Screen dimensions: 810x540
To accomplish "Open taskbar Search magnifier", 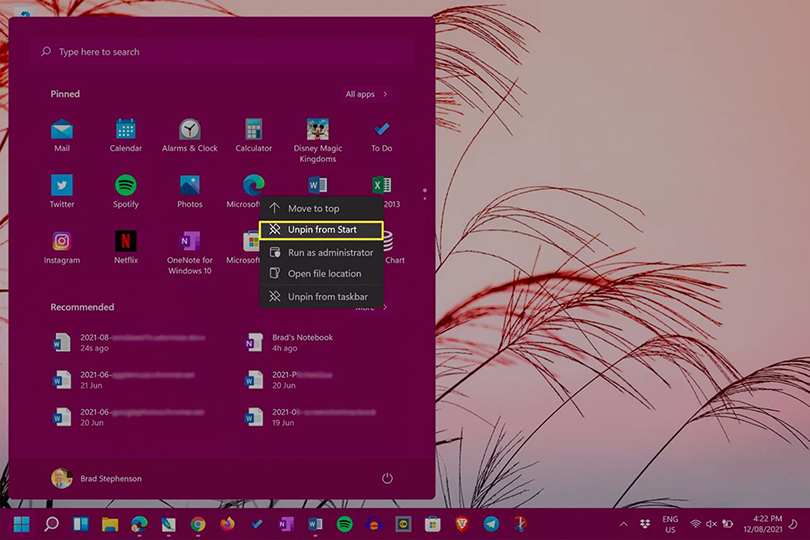I will (51, 524).
